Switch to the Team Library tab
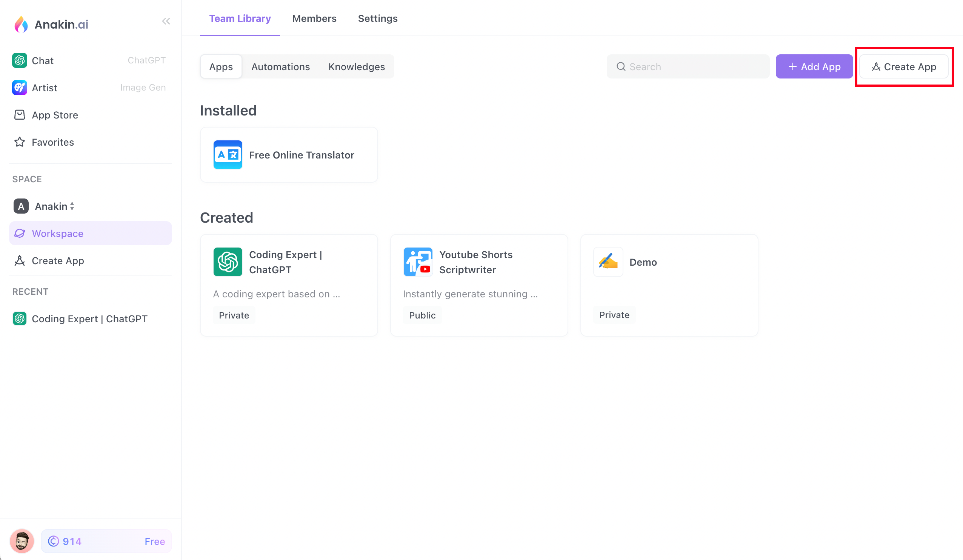 click(x=240, y=18)
